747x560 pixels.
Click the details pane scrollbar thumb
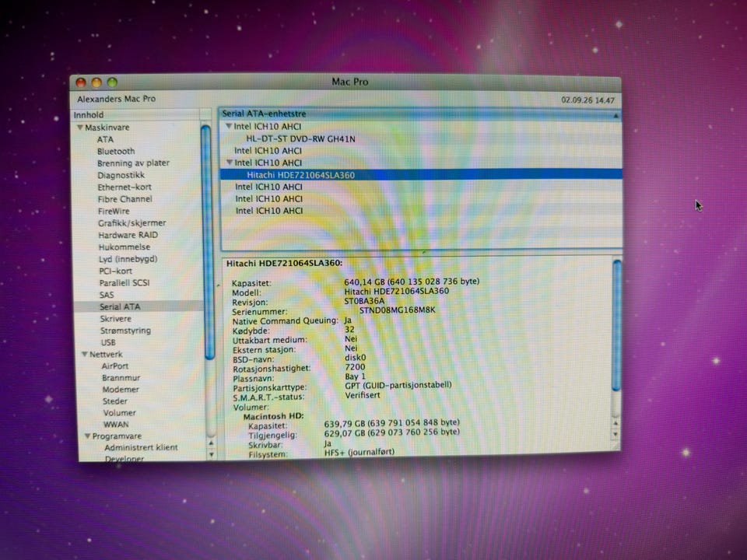[x=617, y=325]
